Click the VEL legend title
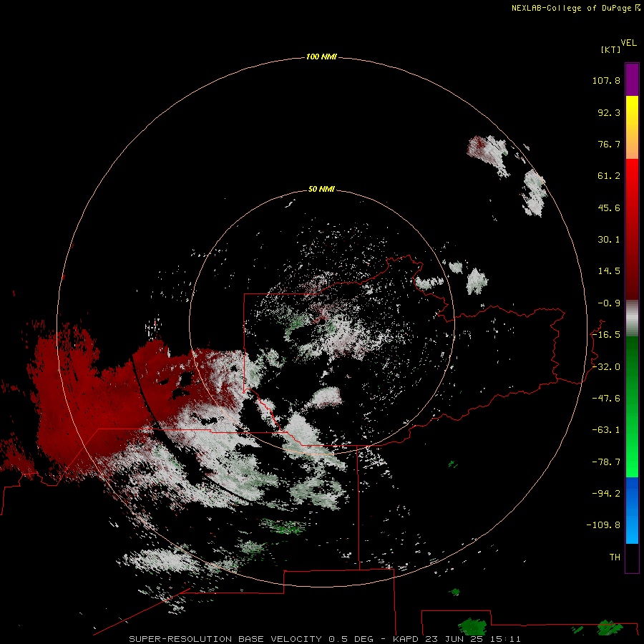644x644 pixels. (x=628, y=43)
